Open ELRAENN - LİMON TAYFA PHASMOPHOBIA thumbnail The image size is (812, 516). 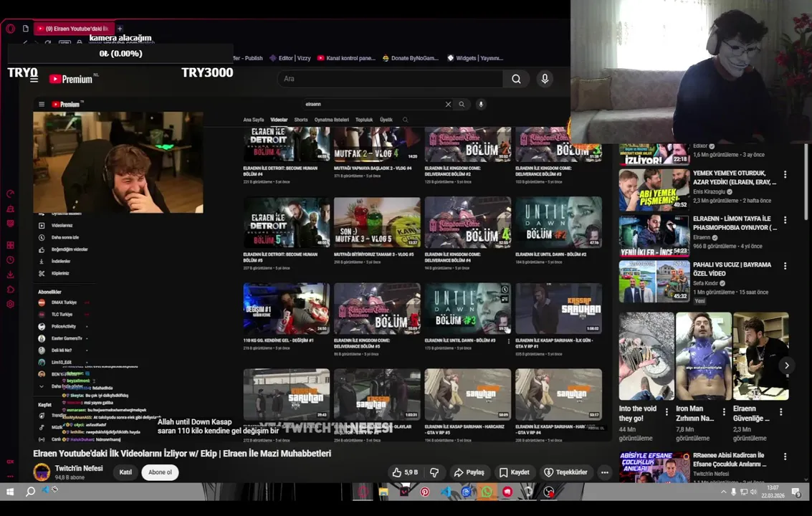pyautogui.click(x=654, y=236)
